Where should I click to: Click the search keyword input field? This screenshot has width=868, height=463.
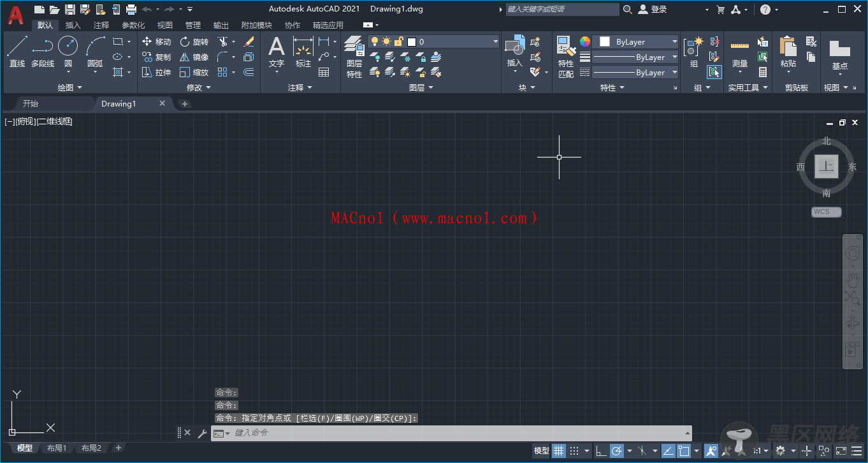562,9
